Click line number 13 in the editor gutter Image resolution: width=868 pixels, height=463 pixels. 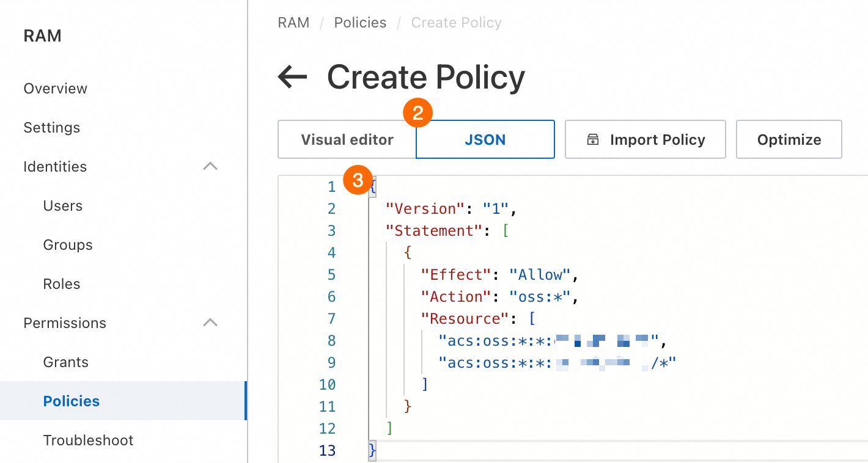click(x=328, y=451)
